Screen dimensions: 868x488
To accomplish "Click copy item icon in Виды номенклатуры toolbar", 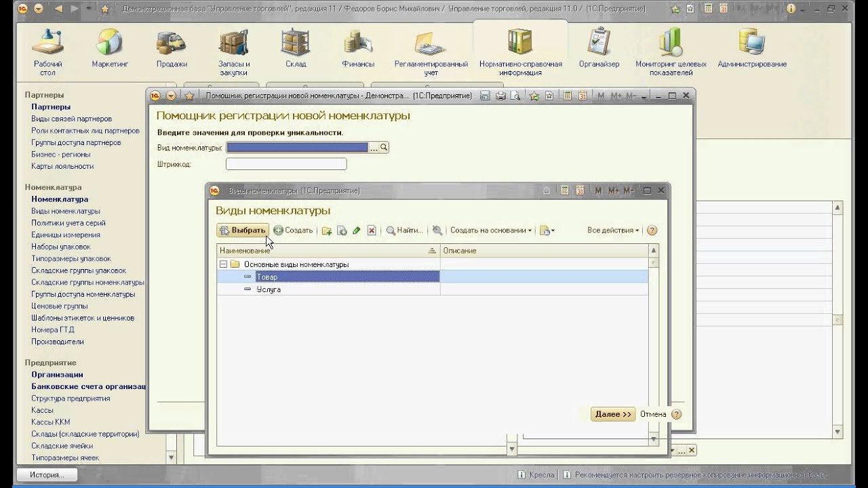I will click(x=342, y=230).
